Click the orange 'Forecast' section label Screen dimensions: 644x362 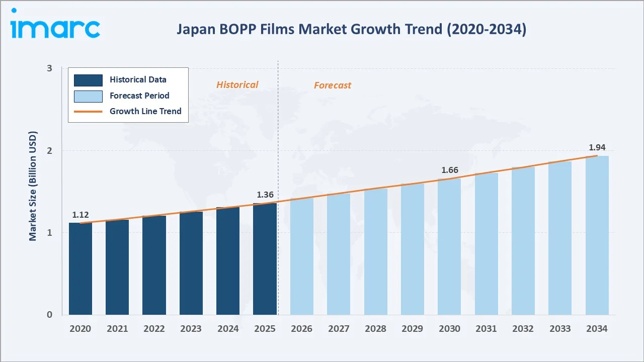[333, 85]
